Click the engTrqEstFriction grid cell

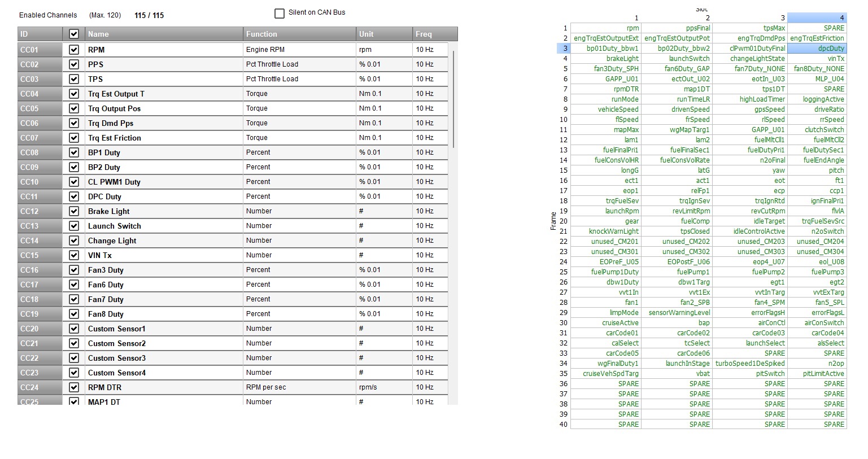[x=817, y=38]
